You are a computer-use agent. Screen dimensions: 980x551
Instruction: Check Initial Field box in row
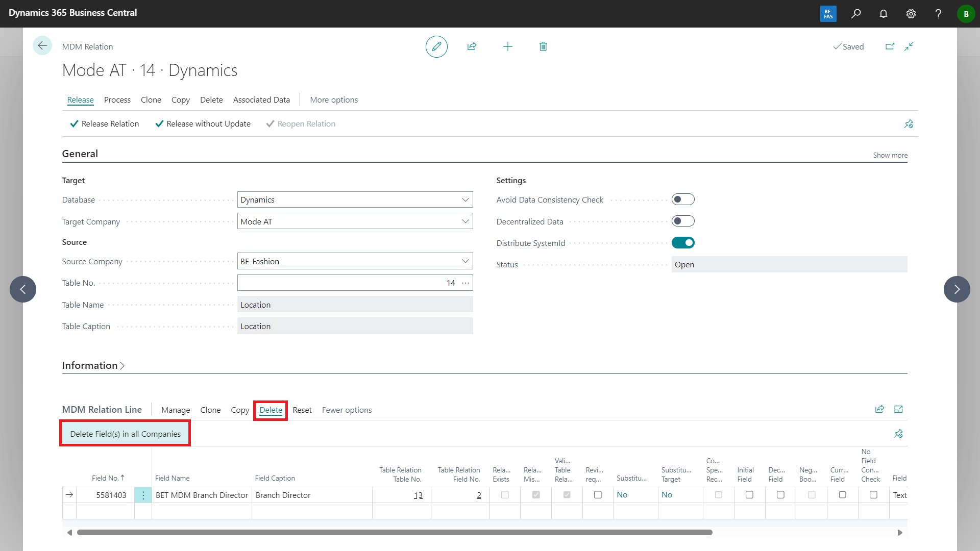pyautogui.click(x=749, y=495)
